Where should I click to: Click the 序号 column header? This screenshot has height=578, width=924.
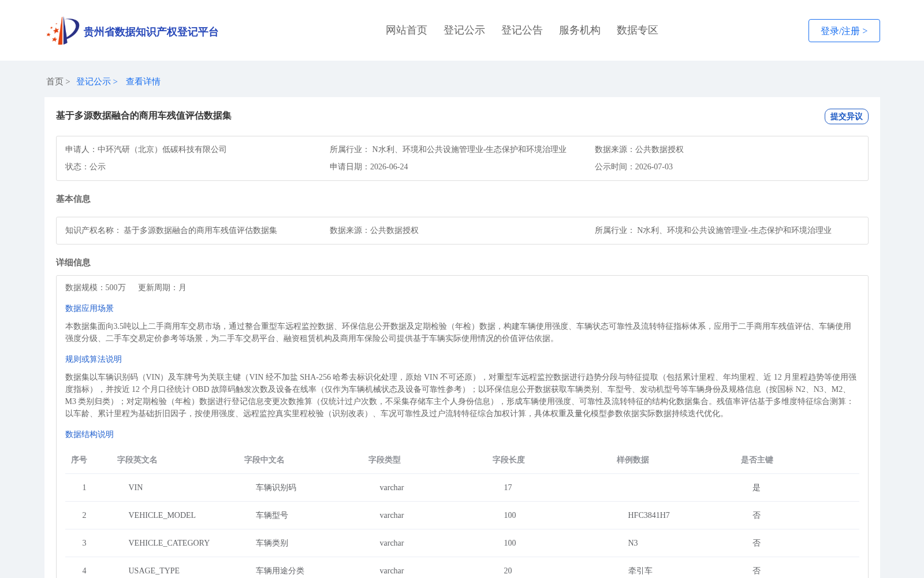click(x=79, y=460)
